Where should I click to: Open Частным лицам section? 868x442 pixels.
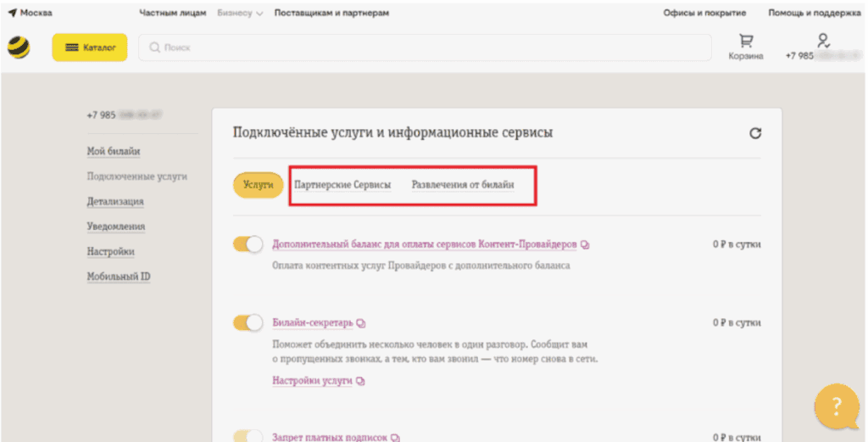(173, 13)
